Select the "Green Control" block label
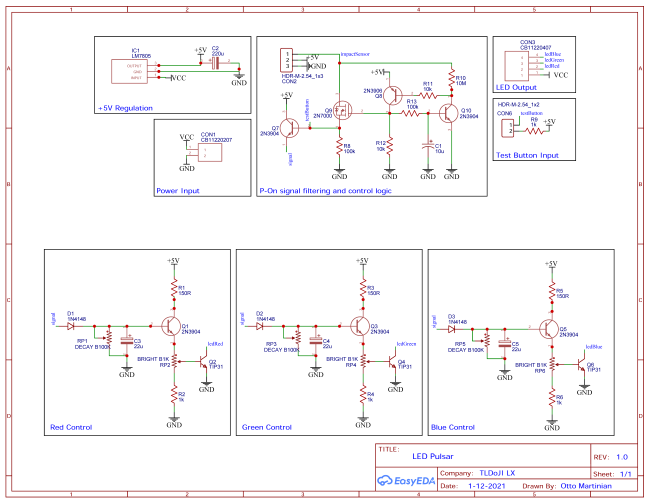 pyautogui.click(x=268, y=427)
